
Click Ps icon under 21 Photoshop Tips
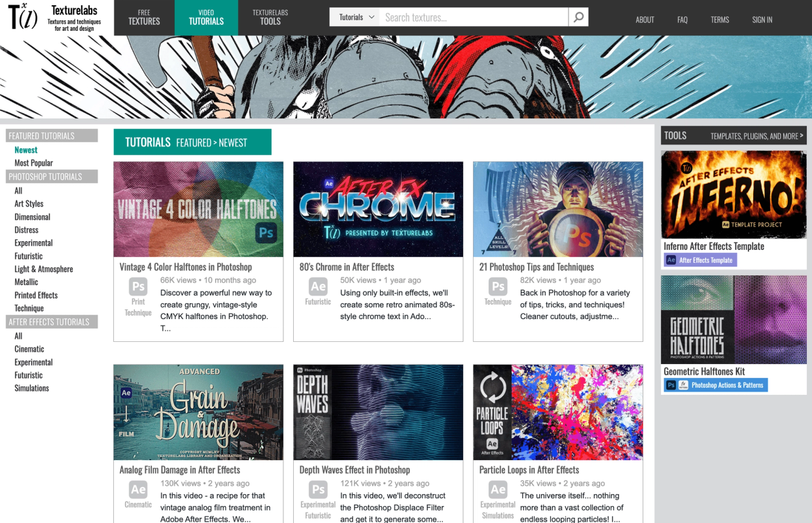tap(498, 287)
